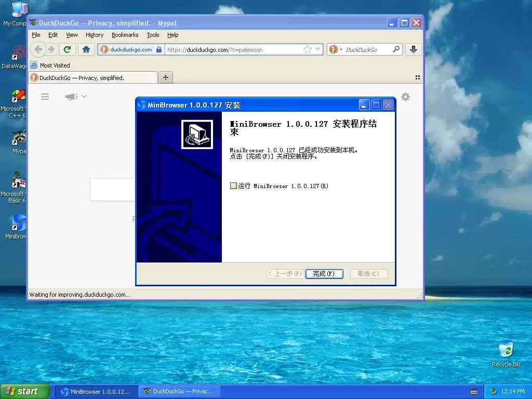The height and width of the screenshot is (399, 532).
Task: Click the 完成(F) finish button
Action: click(x=324, y=274)
